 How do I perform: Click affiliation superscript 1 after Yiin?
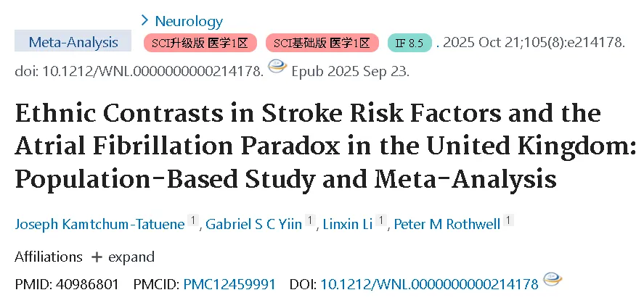click(x=310, y=220)
